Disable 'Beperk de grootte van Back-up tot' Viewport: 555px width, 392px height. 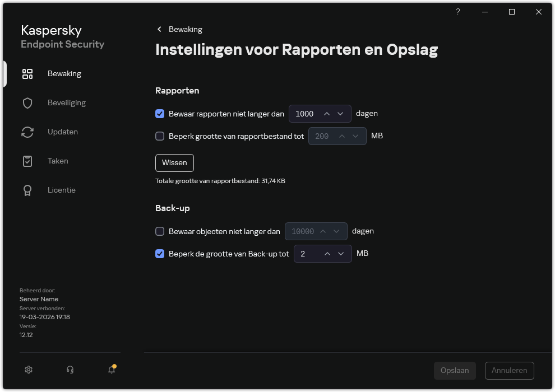pos(160,254)
